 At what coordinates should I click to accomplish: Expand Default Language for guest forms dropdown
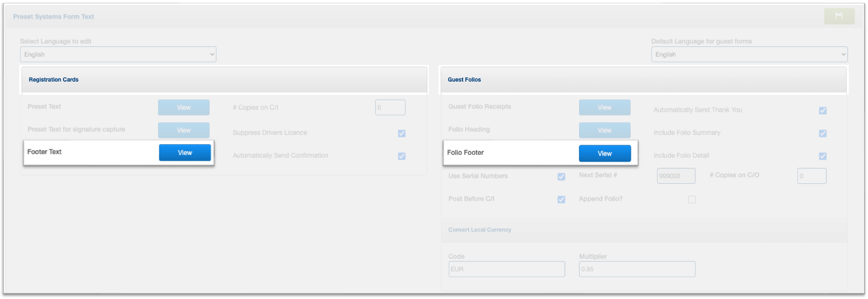pyautogui.click(x=749, y=55)
